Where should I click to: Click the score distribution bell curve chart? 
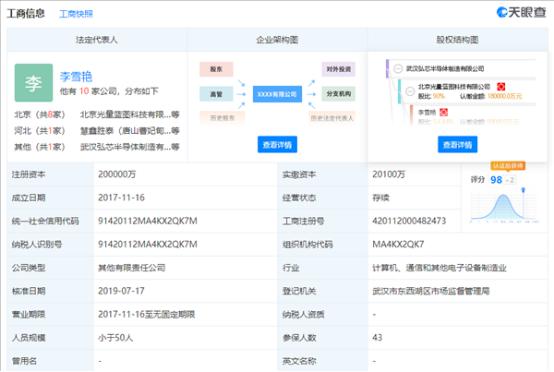503,207
